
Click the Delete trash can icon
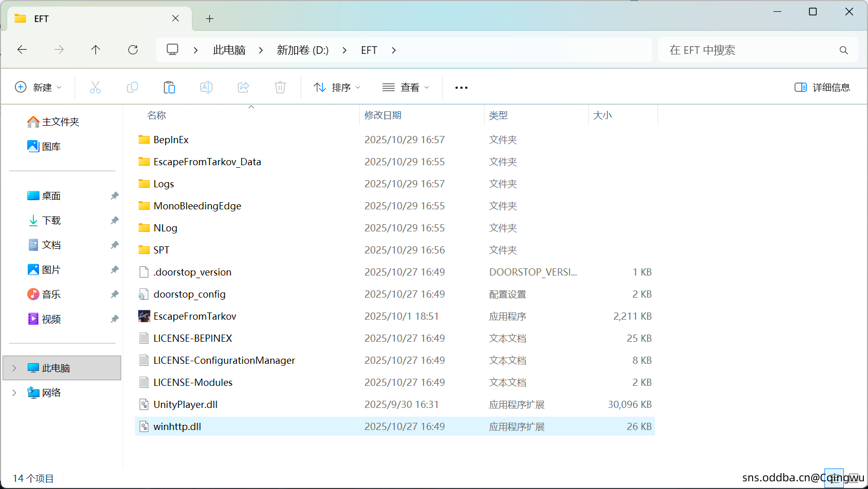(280, 87)
